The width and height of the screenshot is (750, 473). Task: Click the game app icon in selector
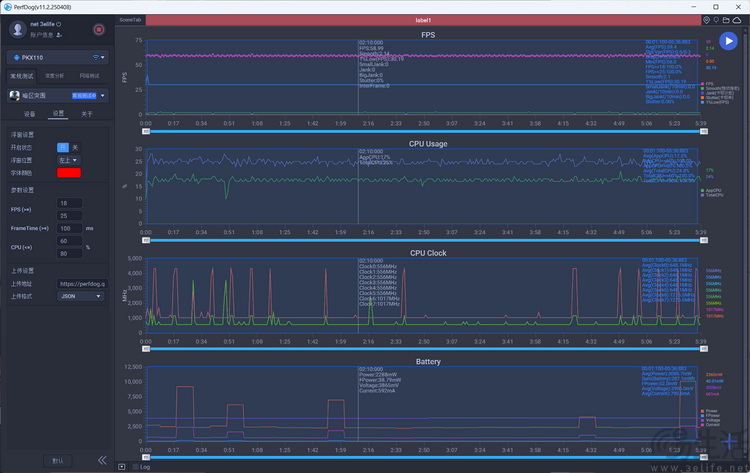coord(14,96)
